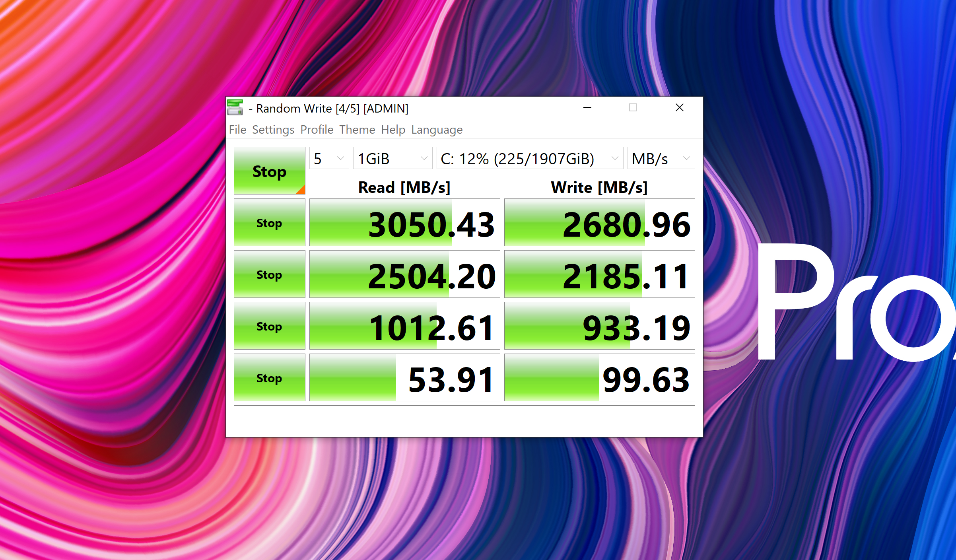Expand the unit dropdown showing MB/s
The image size is (956, 560).
661,158
